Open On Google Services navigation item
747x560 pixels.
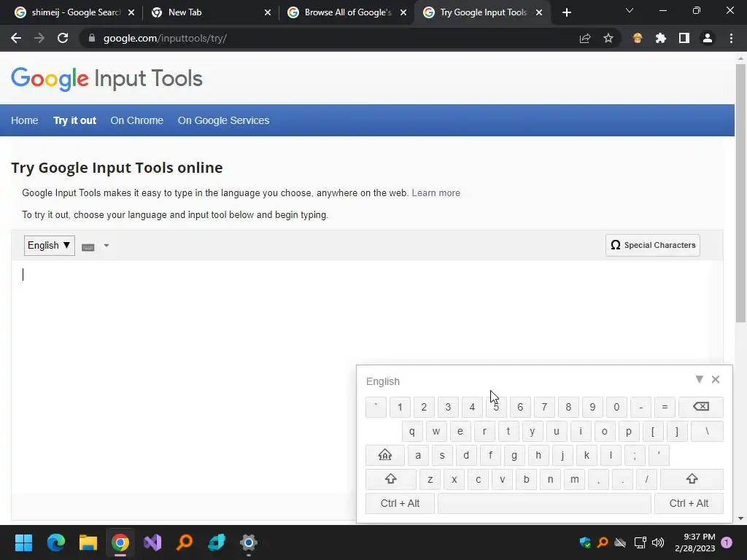[223, 120]
